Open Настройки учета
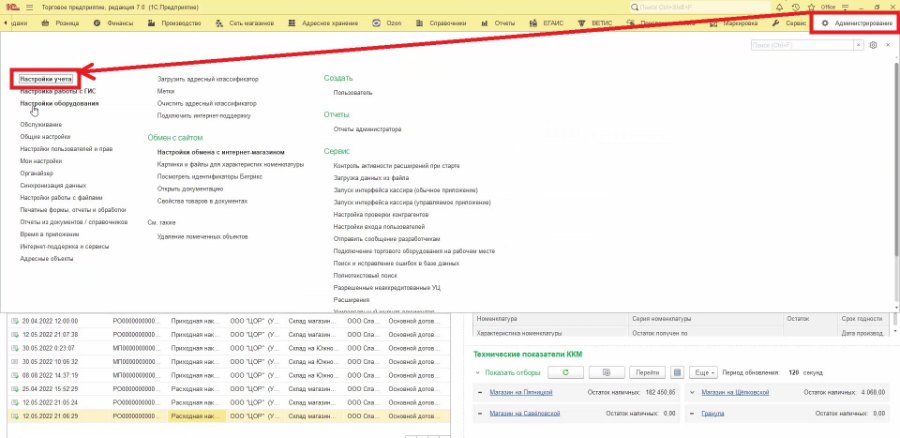Image resolution: width=900 pixels, height=438 pixels. tap(46, 79)
